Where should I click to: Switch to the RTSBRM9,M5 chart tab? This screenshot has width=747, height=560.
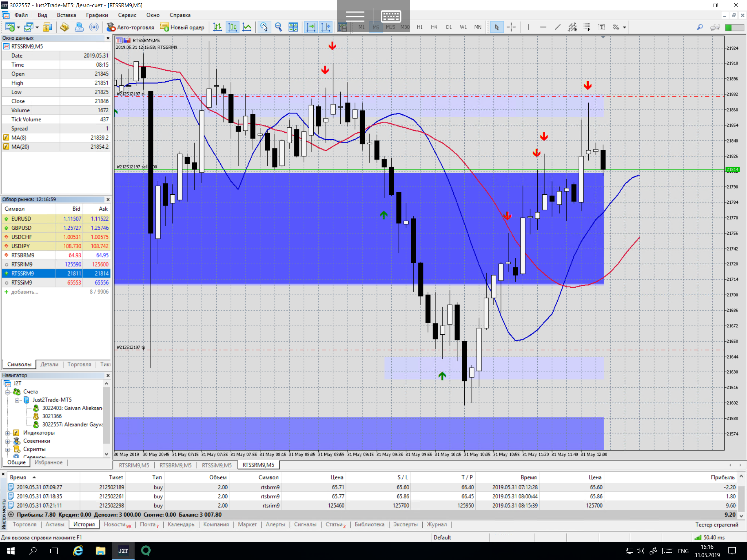pyautogui.click(x=175, y=465)
